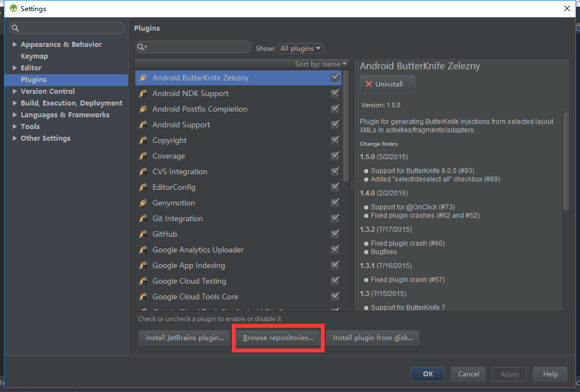Click the plugin icon beside Google Cloud Testing

(x=143, y=281)
